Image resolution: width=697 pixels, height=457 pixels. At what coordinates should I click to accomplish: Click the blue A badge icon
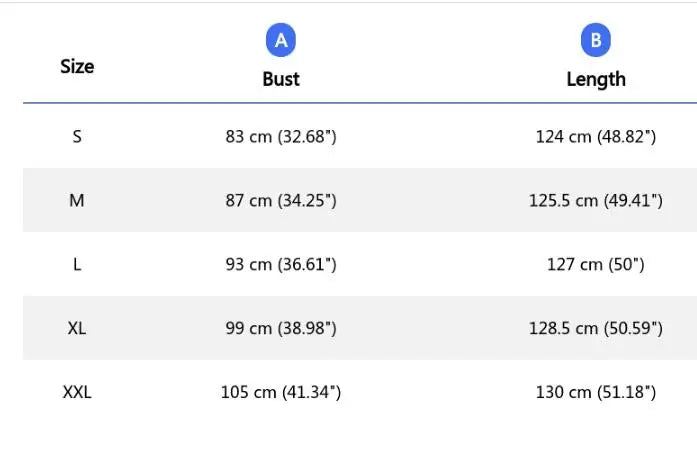[281, 41]
